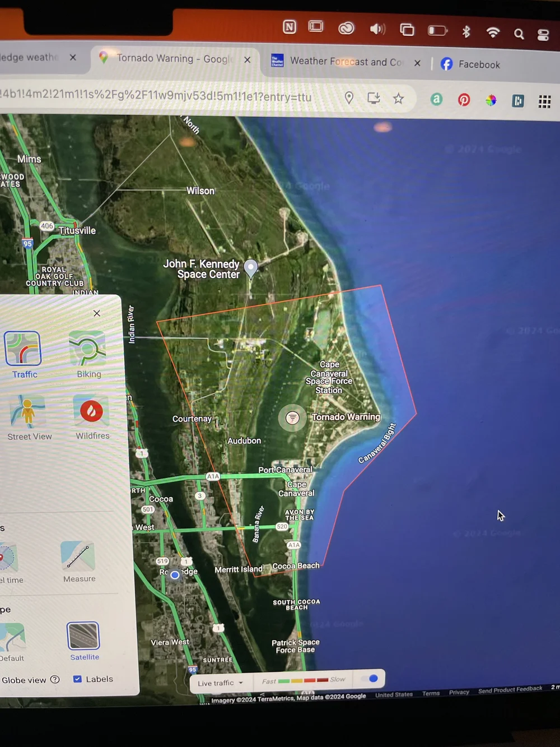
Task: Close the ledge weather tab
Action: [73, 57]
